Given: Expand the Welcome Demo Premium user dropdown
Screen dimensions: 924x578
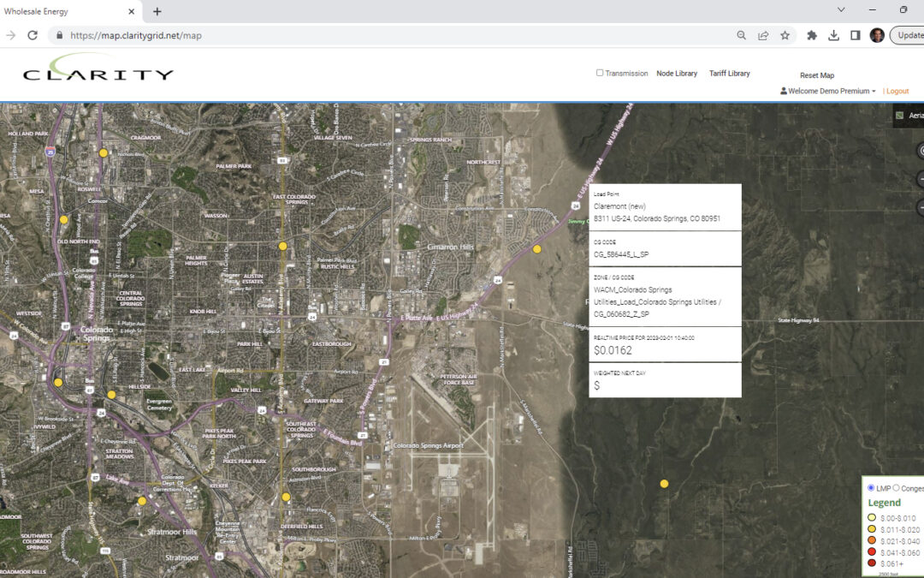Looking at the screenshot, I should [x=828, y=91].
